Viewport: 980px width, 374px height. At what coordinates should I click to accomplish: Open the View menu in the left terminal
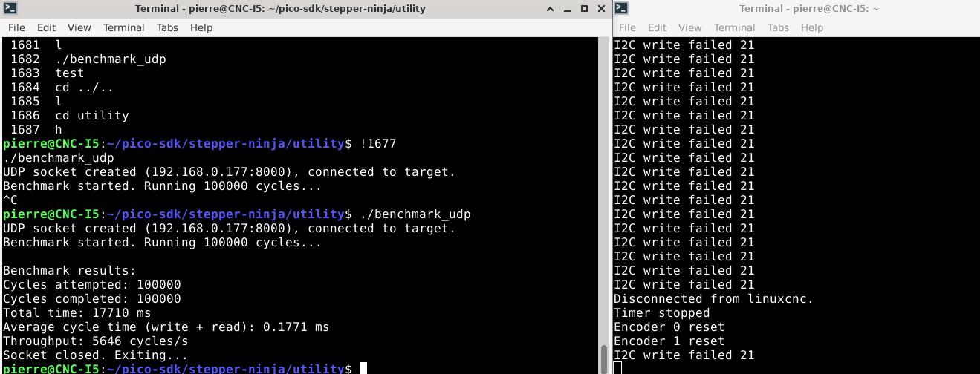coord(79,27)
